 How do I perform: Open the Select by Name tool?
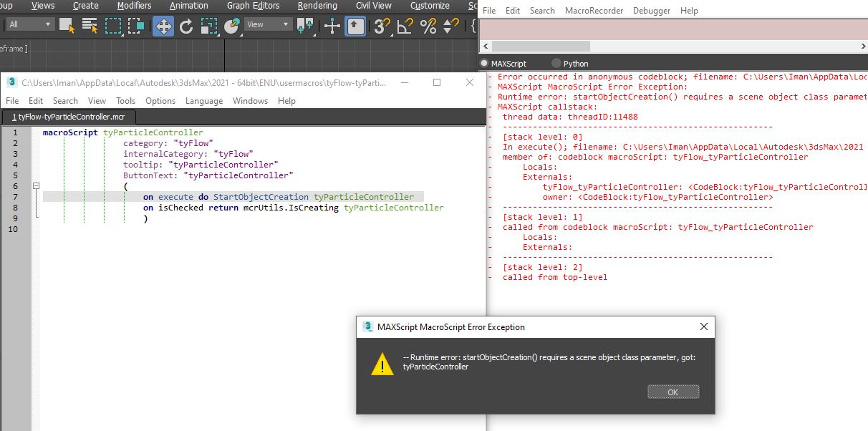pyautogui.click(x=90, y=26)
